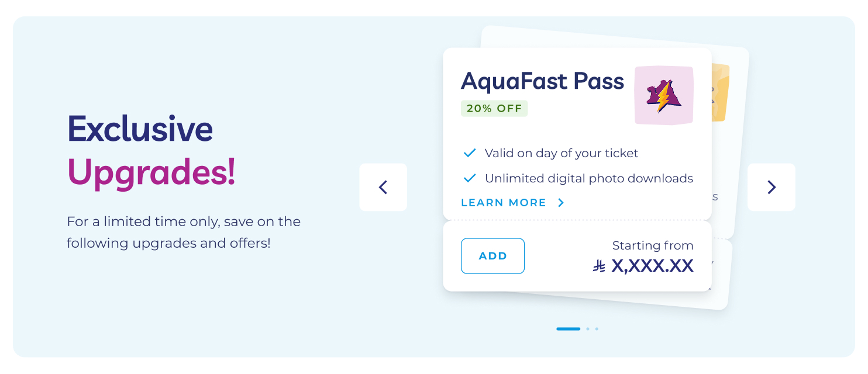This screenshot has width=868, height=374.
Task: Click the Unlimited digital photo downloads text
Action: point(589,178)
